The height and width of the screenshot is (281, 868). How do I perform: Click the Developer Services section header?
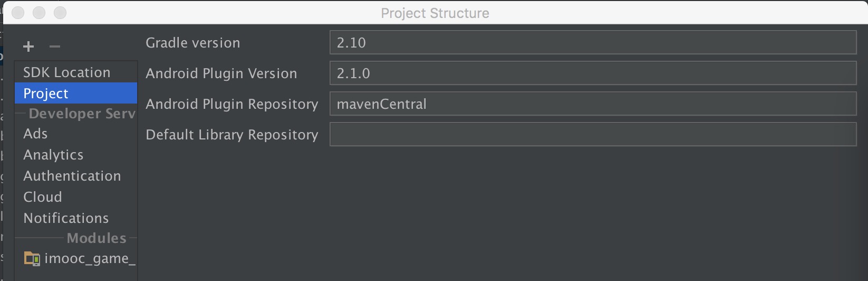(x=82, y=114)
